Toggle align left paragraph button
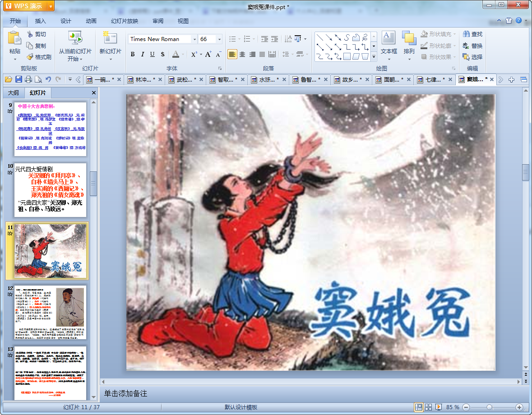This screenshot has height=415, width=532. 232,54
